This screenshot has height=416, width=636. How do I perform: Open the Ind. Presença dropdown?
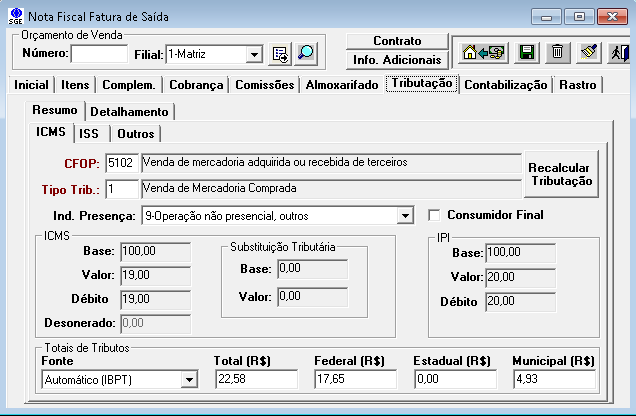(x=405, y=215)
